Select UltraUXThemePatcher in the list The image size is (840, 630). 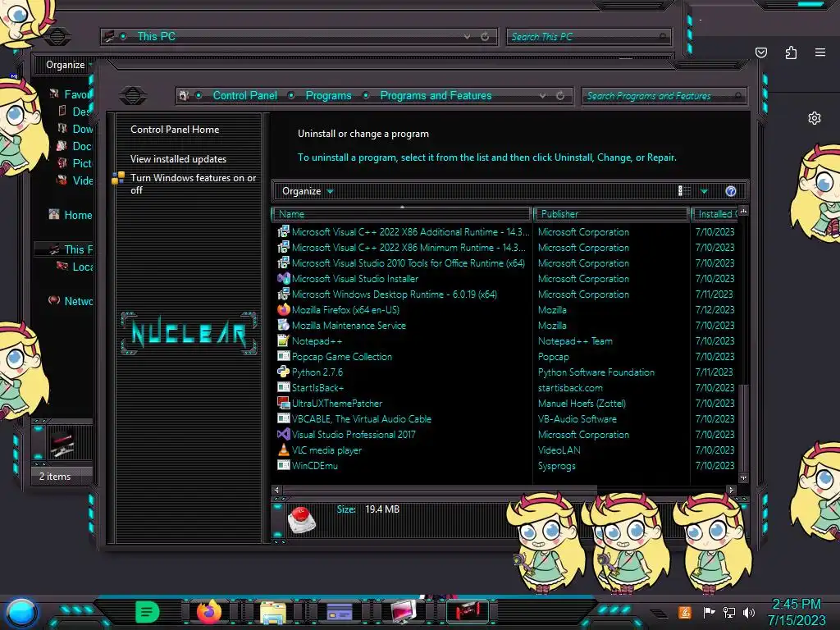click(x=337, y=404)
